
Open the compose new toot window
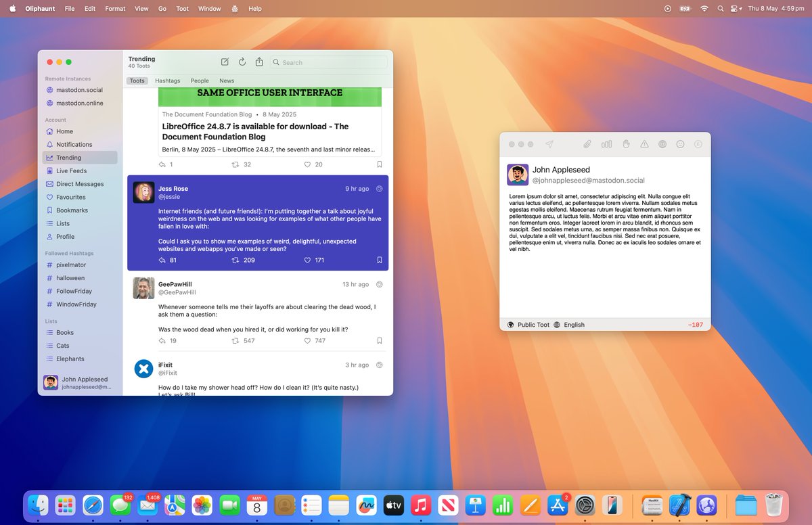[x=224, y=62]
